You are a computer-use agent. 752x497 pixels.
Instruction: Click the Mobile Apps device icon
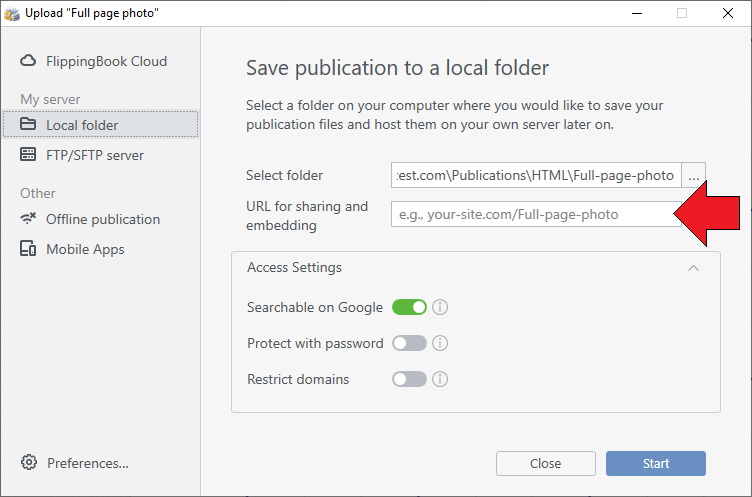point(28,248)
